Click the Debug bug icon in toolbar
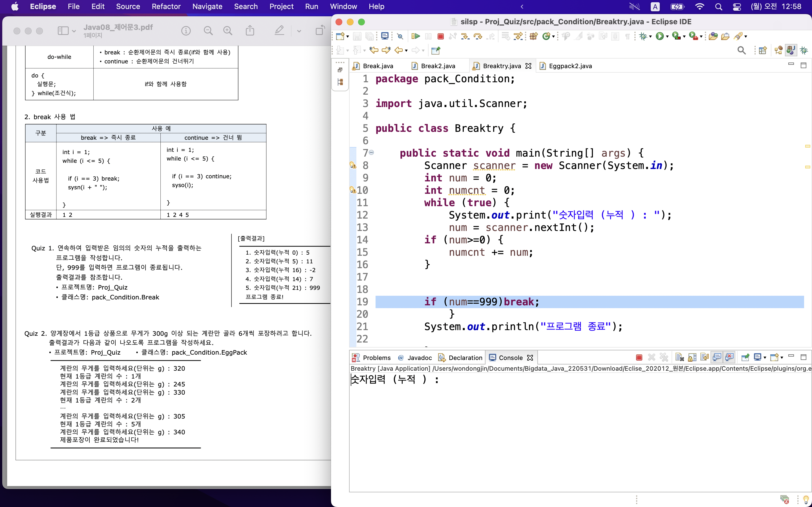This screenshot has height=507, width=812. pyautogui.click(x=643, y=36)
